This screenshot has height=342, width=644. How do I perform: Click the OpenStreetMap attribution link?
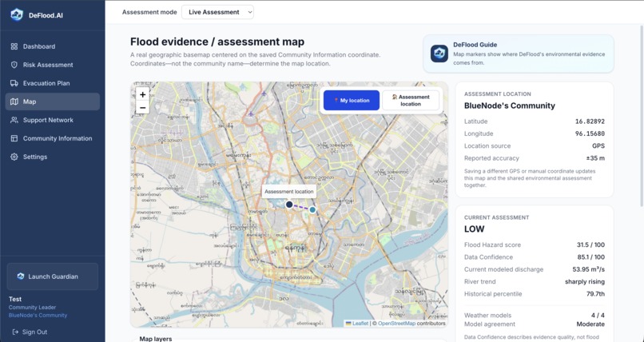pos(396,324)
